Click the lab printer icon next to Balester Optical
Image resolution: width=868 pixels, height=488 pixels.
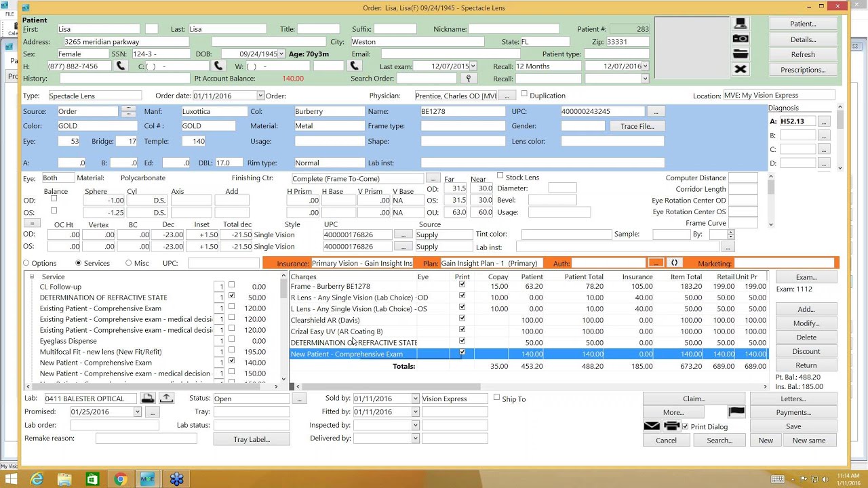148,399
